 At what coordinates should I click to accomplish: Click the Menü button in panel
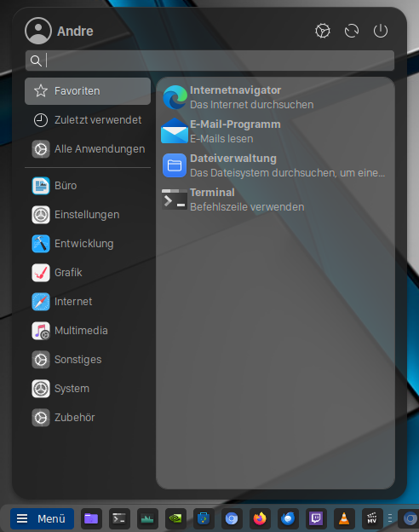42,518
